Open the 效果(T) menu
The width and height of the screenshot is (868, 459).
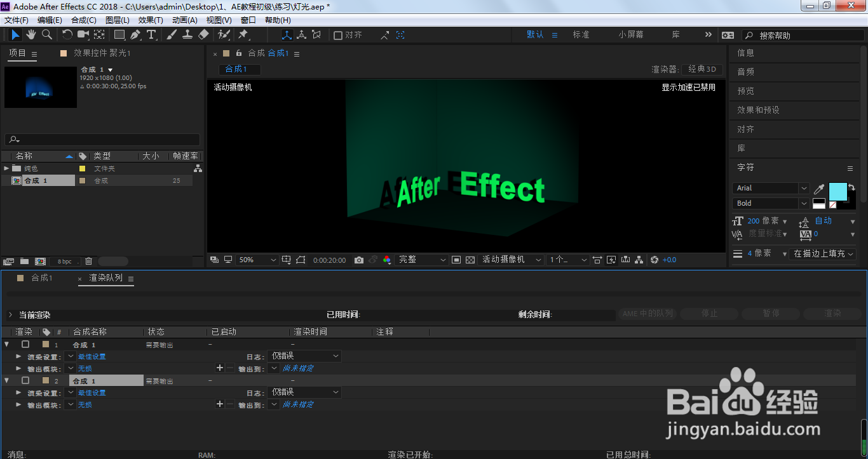(151, 20)
